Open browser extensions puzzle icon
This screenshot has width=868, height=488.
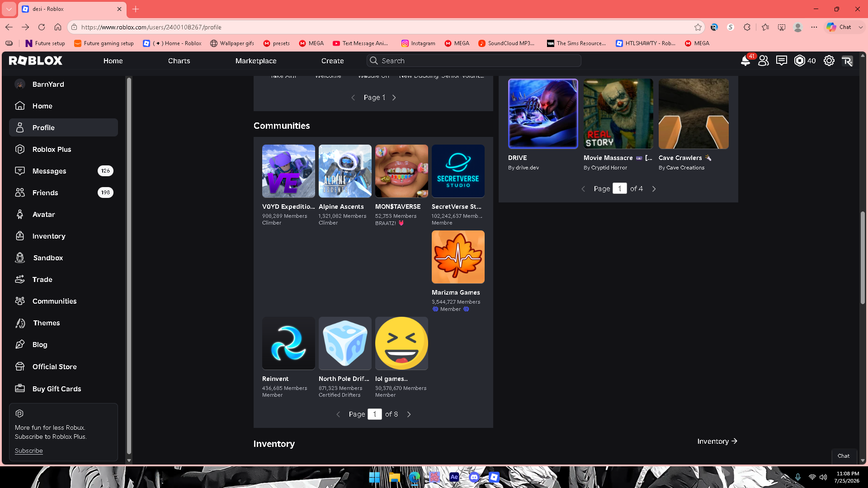[x=747, y=27]
